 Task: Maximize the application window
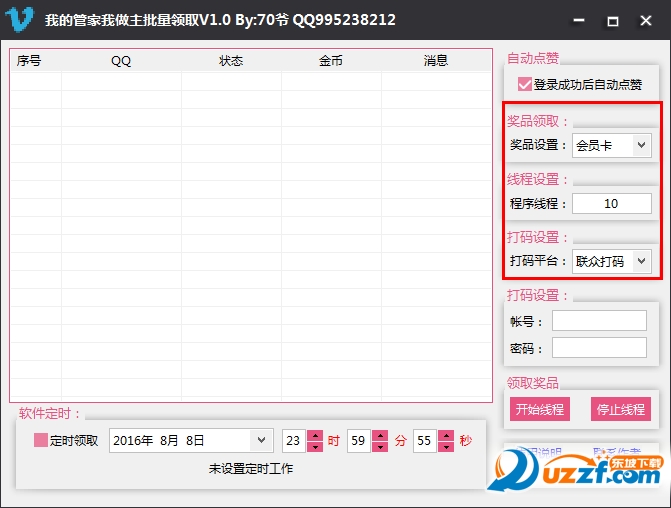(613, 21)
